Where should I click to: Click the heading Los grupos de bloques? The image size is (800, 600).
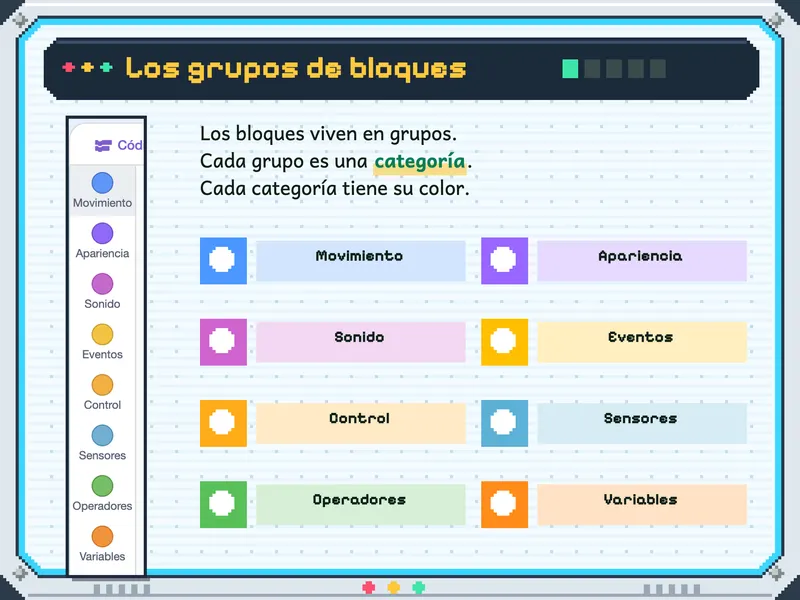point(296,68)
